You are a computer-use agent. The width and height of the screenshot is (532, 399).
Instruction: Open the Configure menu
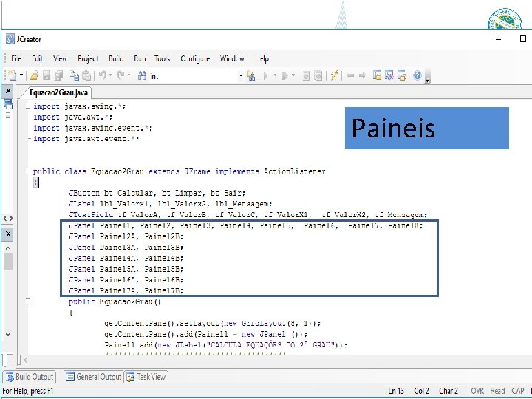(195, 58)
